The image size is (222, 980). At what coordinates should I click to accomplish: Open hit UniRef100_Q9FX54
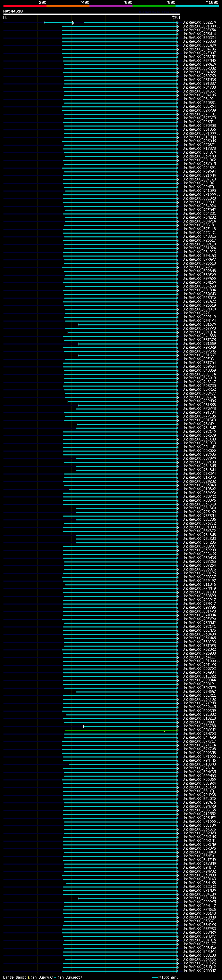point(199,30)
